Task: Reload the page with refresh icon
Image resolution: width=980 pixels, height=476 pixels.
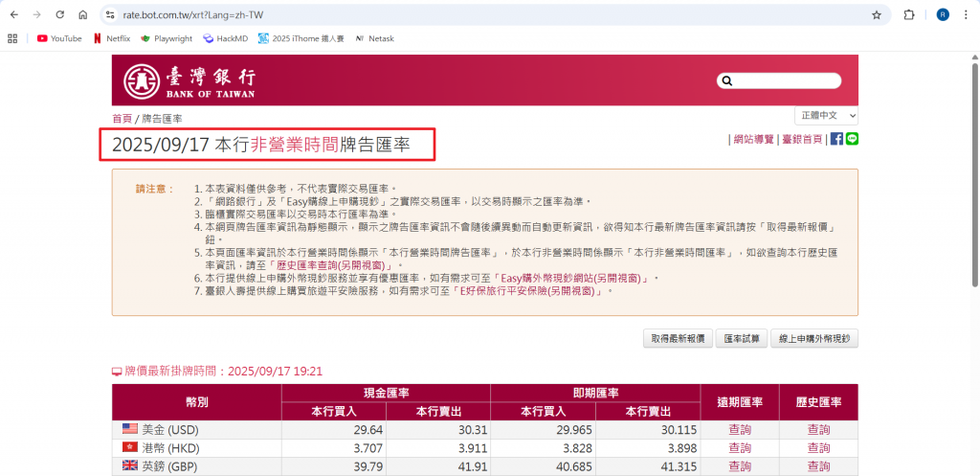Action: tap(60, 14)
